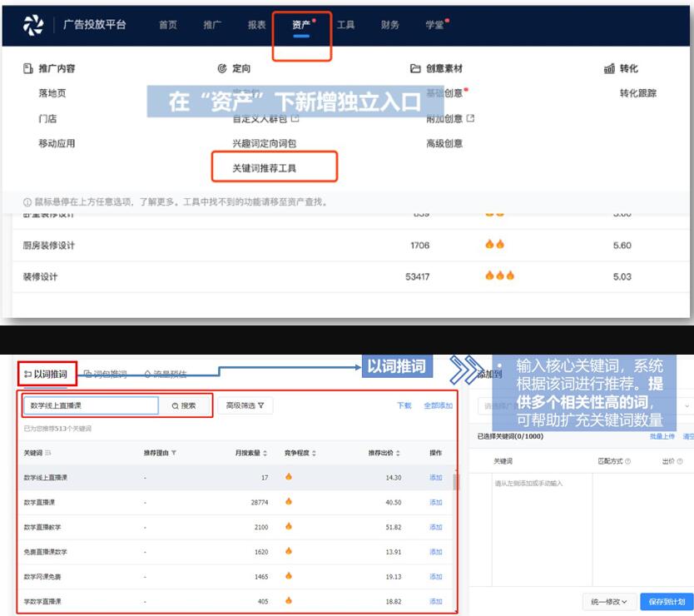Open the 报表 nav menu
Viewport: 694px width, 616px height.
256,25
